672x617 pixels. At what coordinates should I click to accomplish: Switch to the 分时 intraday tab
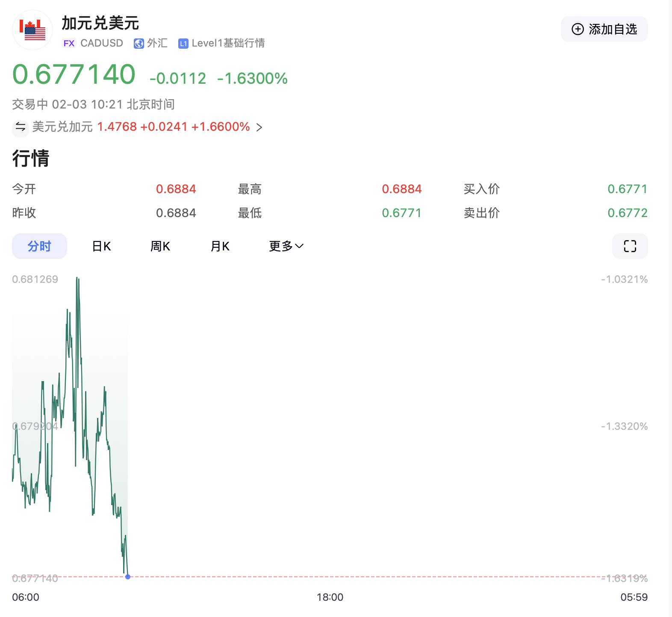(39, 246)
